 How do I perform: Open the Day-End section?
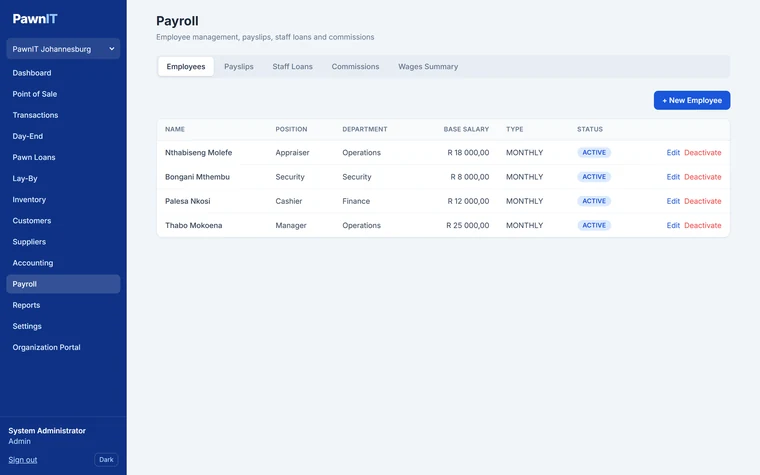pos(28,136)
